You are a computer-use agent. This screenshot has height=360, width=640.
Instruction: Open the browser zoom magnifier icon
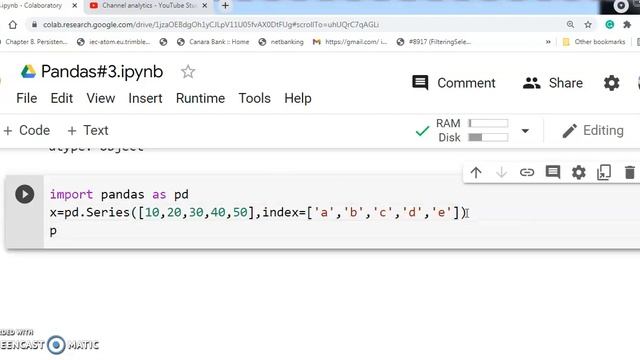click(x=570, y=25)
